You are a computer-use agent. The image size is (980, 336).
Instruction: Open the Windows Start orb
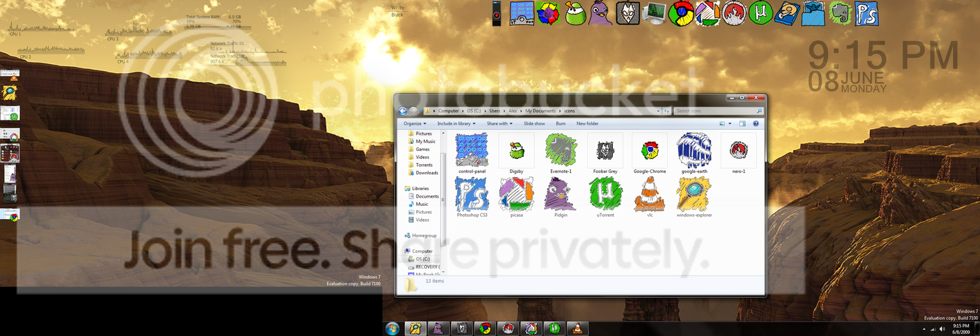point(393,328)
